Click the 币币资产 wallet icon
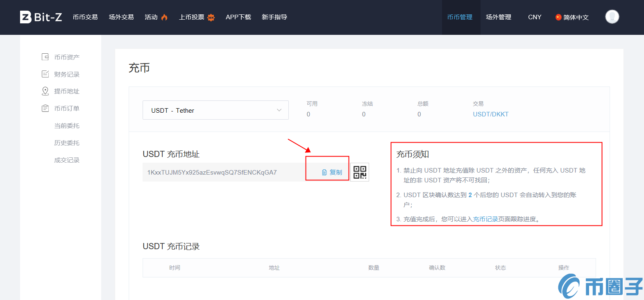The height and width of the screenshot is (300, 644). coord(45,57)
